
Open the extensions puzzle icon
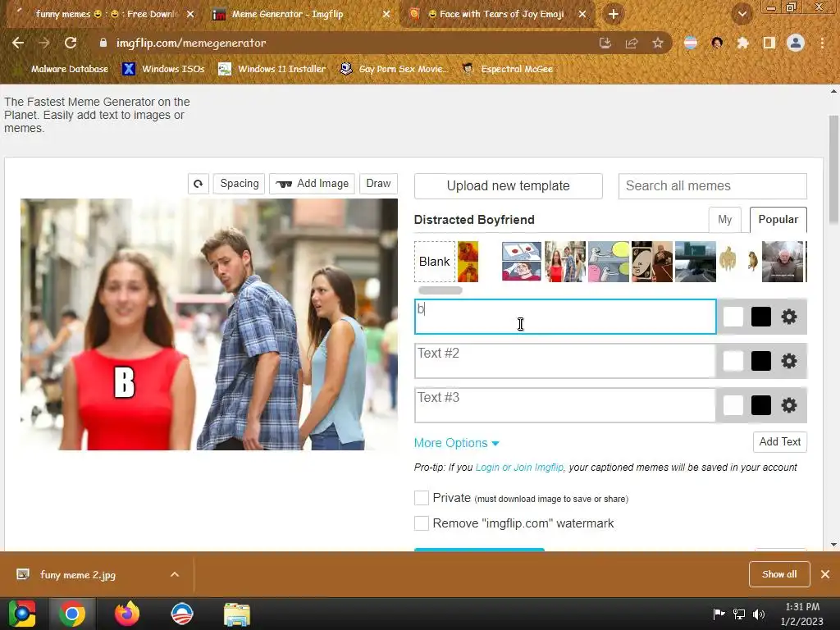click(742, 43)
